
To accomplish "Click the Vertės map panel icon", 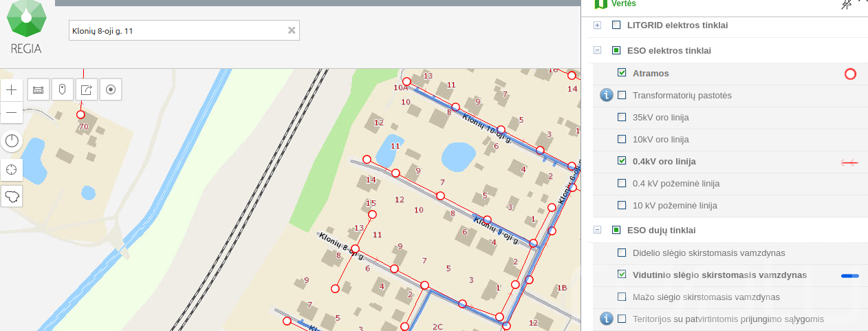I will [601, 3].
